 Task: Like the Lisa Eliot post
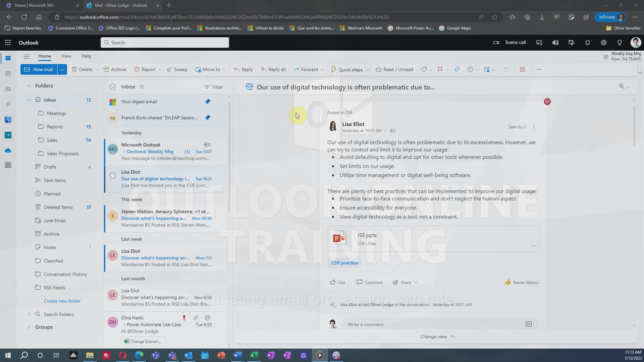coord(337,282)
